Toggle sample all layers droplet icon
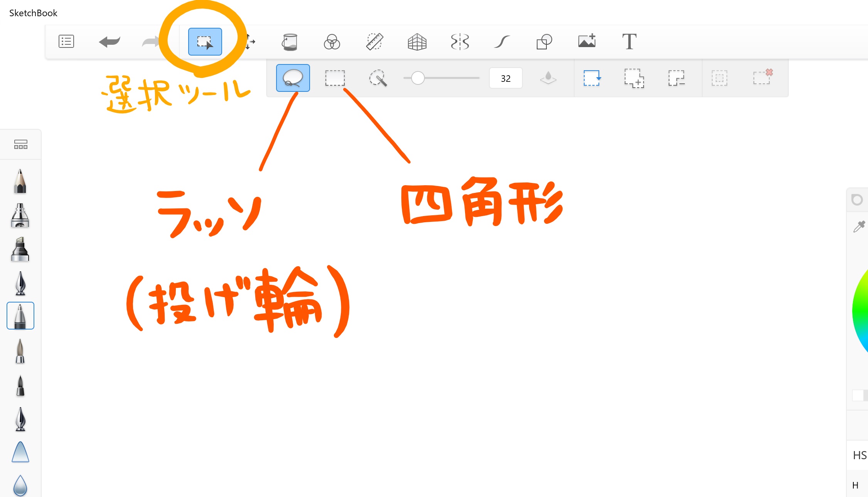 point(548,78)
